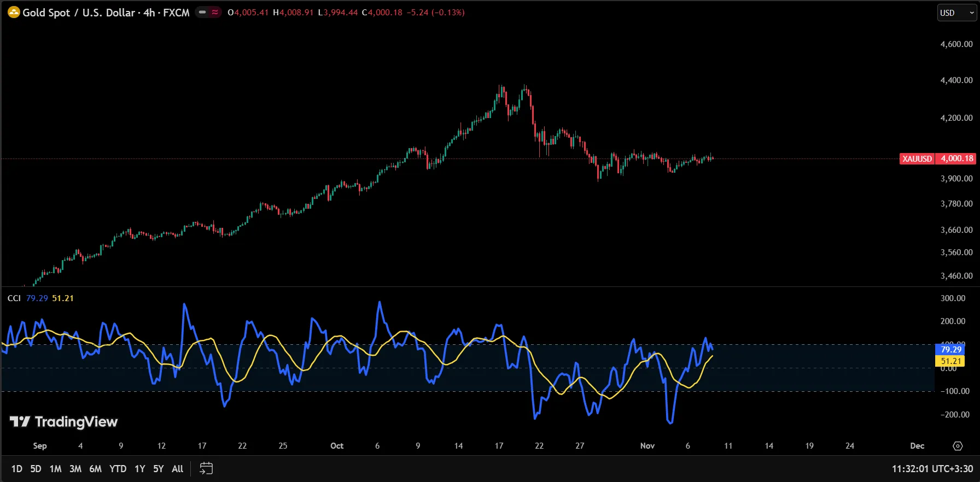Open the USD currency dropdown
Screen dimensions: 980x482
point(957,13)
